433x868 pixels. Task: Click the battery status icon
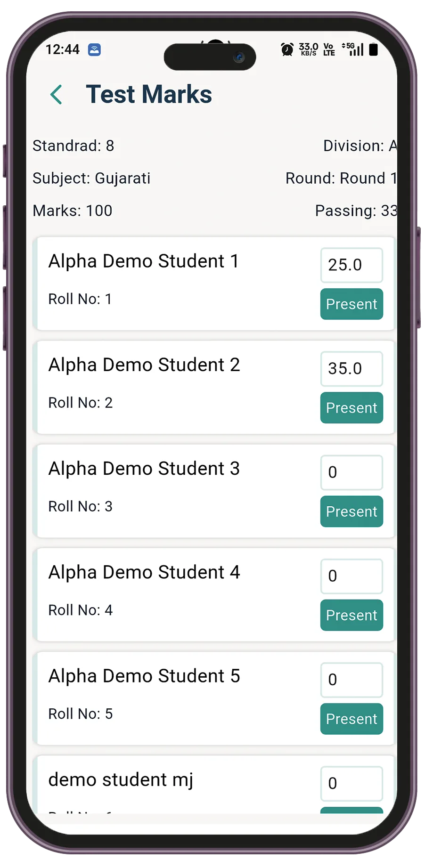373,49
